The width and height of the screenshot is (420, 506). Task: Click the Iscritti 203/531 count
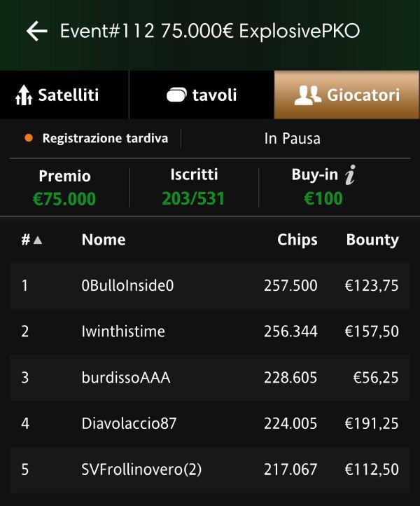[x=193, y=198]
